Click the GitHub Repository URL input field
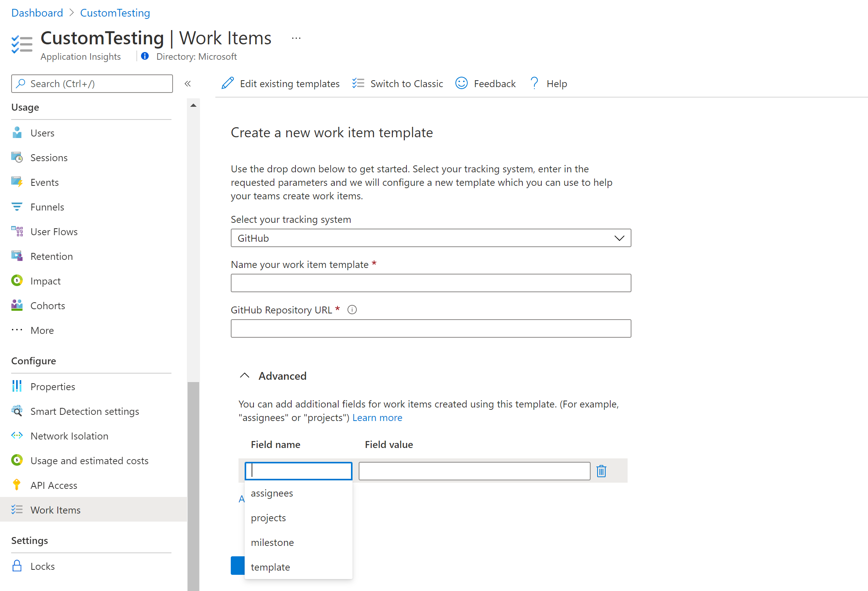The height and width of the screenshot is (591, 868). 430,328
